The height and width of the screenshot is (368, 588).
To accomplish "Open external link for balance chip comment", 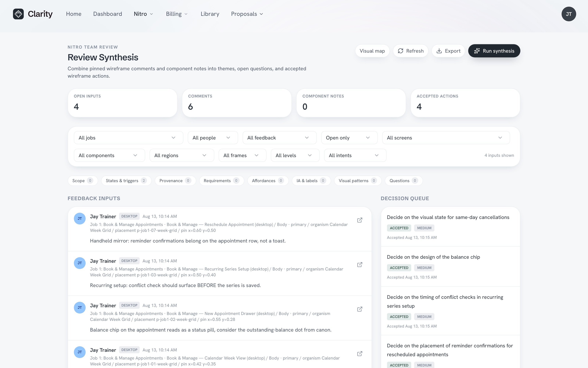I will coord(360,309).
